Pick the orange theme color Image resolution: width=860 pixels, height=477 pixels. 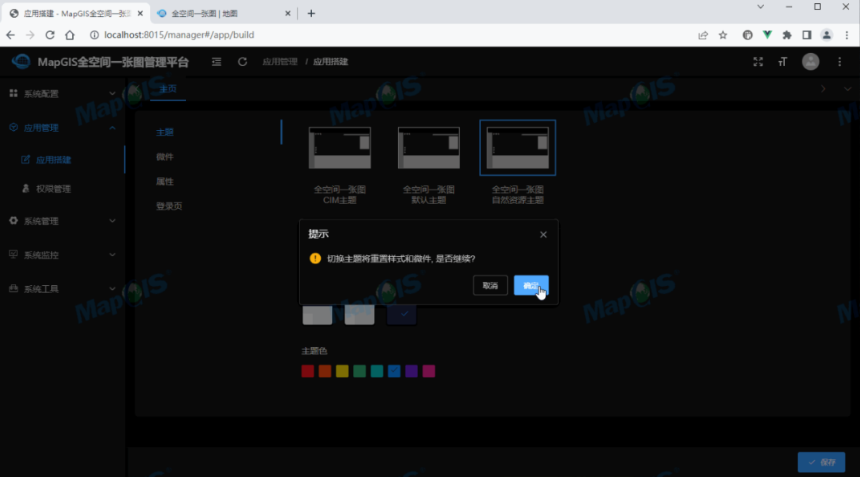[x=325, y=371]
